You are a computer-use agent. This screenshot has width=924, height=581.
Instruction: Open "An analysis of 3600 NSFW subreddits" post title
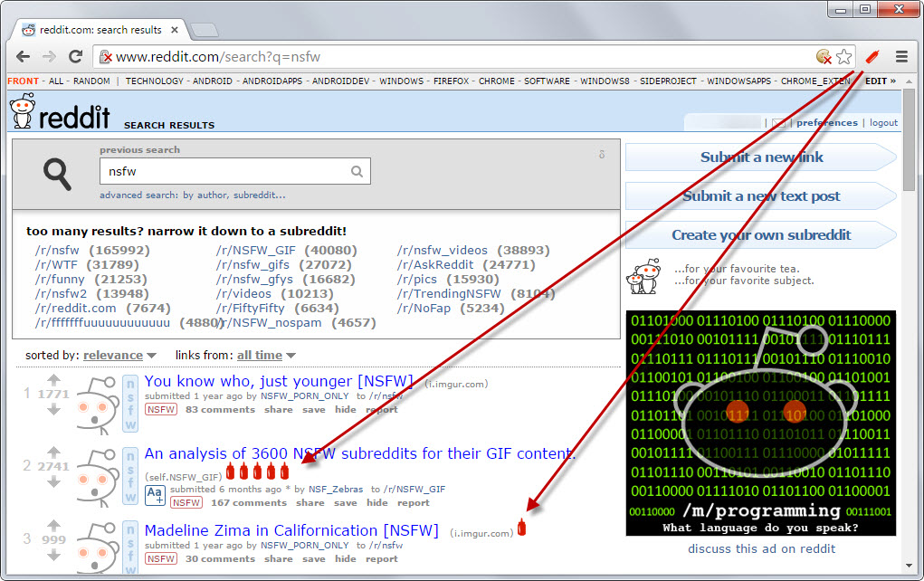359,453
